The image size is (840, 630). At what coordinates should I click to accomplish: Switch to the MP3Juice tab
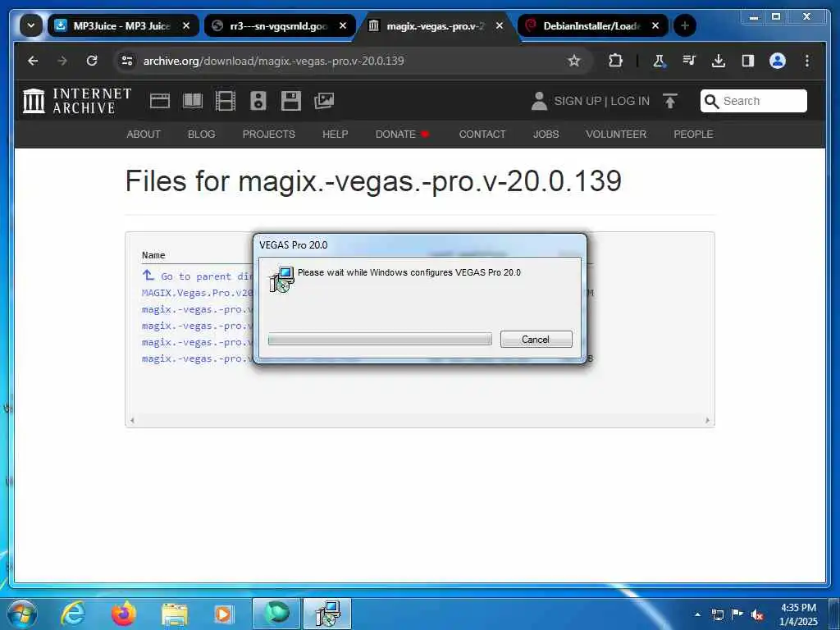pyautogui.click(x=121, y=25)
